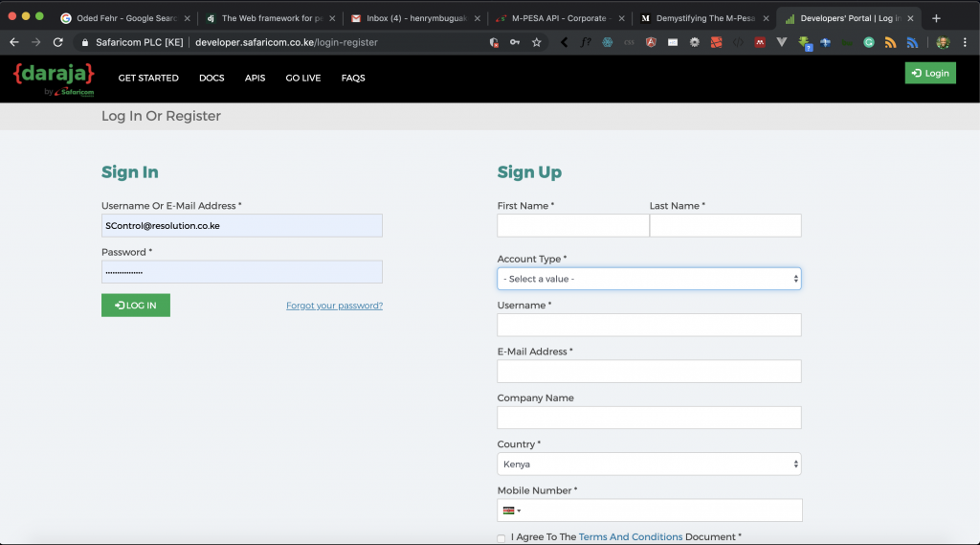Click the red square extension icon
Screen dimensions: 980x545
click(x=716, y=42)
